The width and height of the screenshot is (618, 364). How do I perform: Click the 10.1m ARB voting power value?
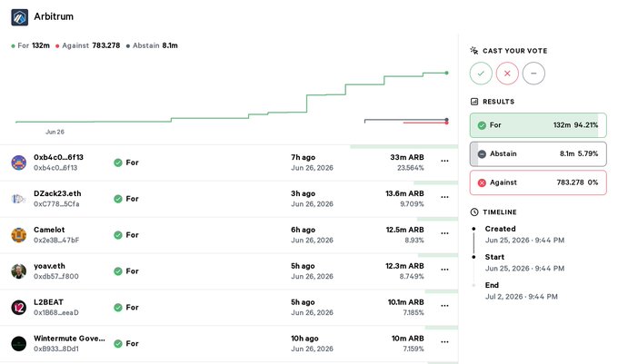406,302
